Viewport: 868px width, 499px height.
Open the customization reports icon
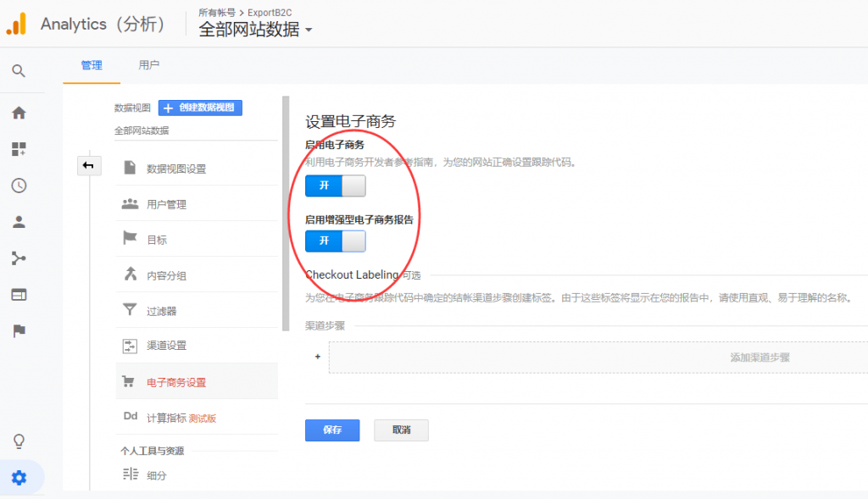tap(19, 148)
